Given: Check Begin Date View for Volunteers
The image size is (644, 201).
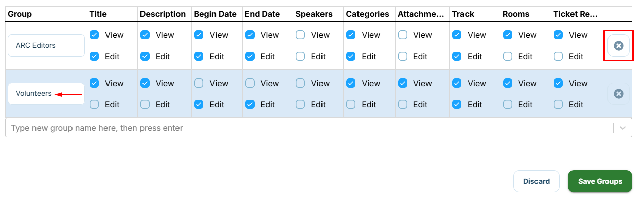Looking at the screenshot, I should 199,83.
